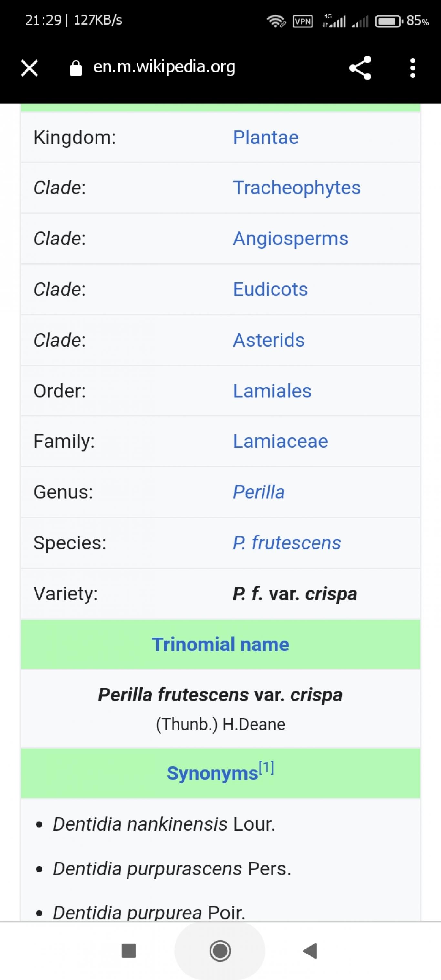
Task: Open the Lamiaceae family link
Action: [281, 441]
